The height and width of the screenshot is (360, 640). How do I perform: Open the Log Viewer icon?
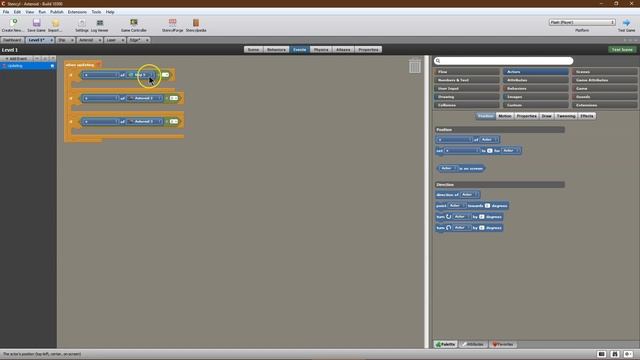point(100,23)
